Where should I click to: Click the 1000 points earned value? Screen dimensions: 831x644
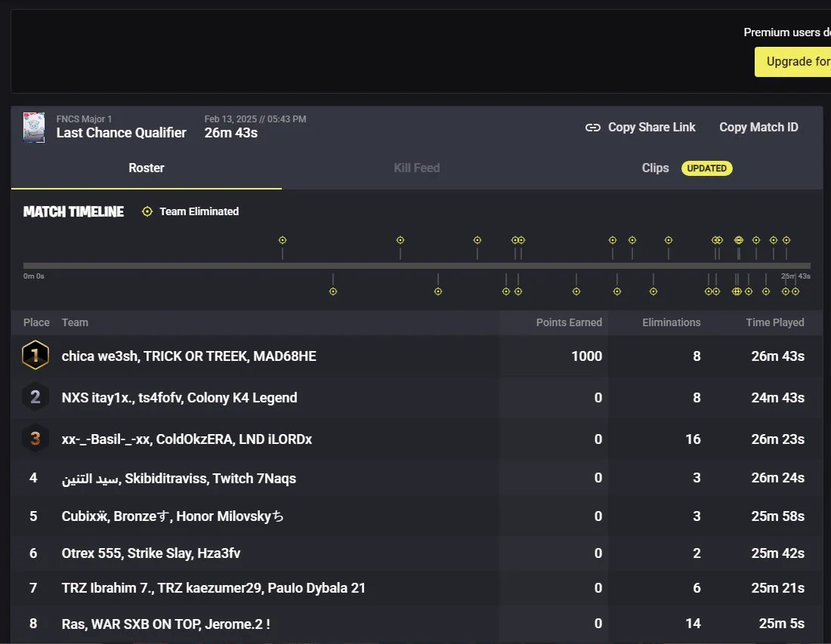[587, 356]
